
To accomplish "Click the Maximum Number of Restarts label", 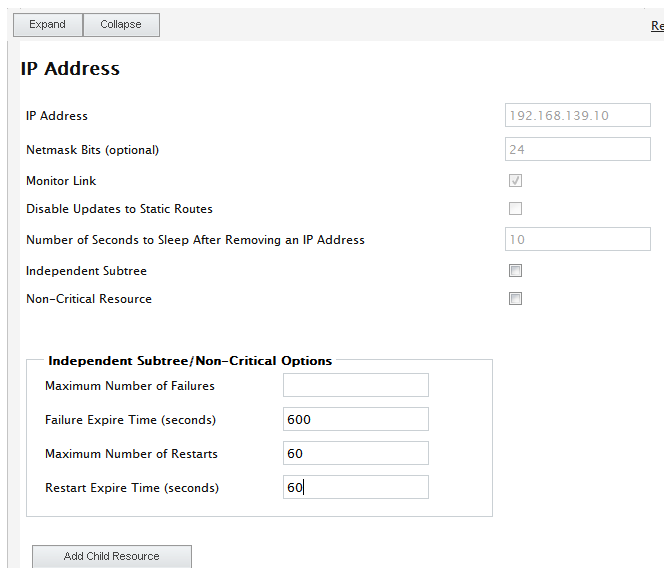I will pyautogui.click(x=131, y=454).
